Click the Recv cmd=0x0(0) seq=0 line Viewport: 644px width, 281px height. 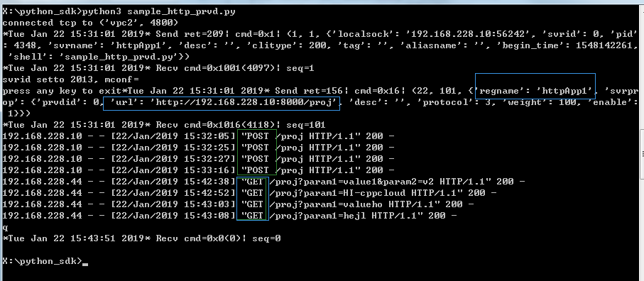tap(142, 238)
